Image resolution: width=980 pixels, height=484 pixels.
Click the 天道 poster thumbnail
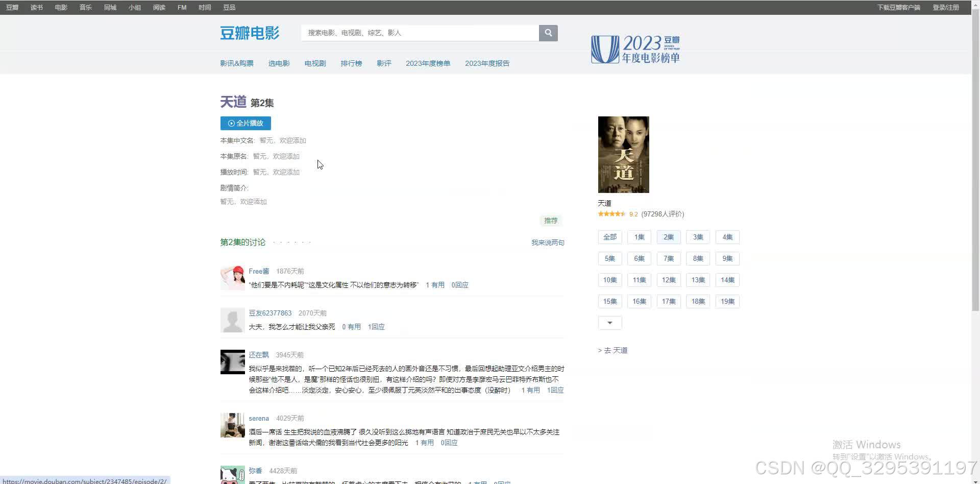coord(623,155)
